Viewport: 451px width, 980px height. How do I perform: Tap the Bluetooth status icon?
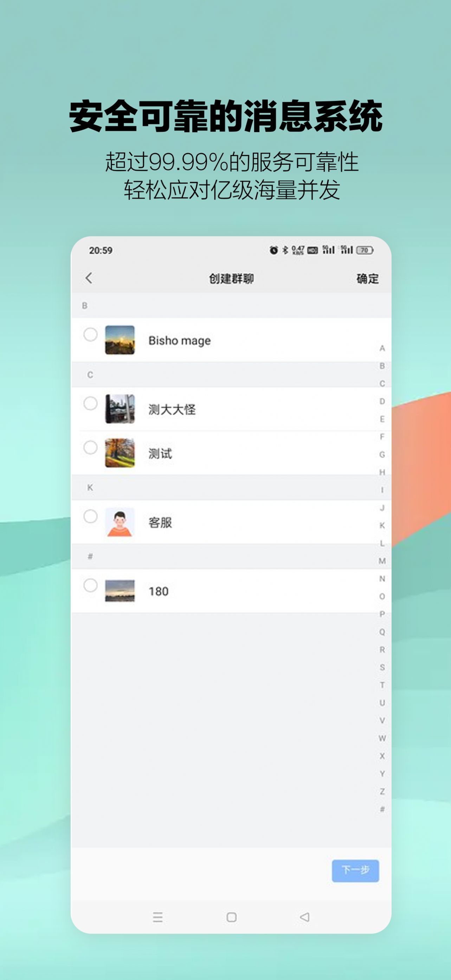[285, 250]
